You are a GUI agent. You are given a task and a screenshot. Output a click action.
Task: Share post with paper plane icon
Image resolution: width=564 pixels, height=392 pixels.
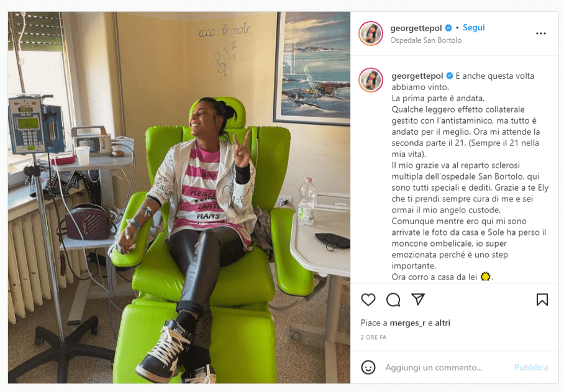click(418, 299)
